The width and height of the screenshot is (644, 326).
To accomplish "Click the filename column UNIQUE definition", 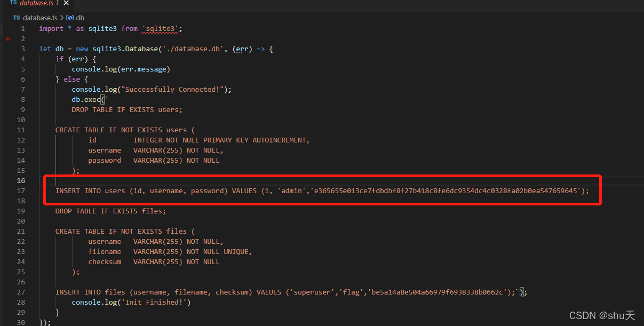I will 170,252.
